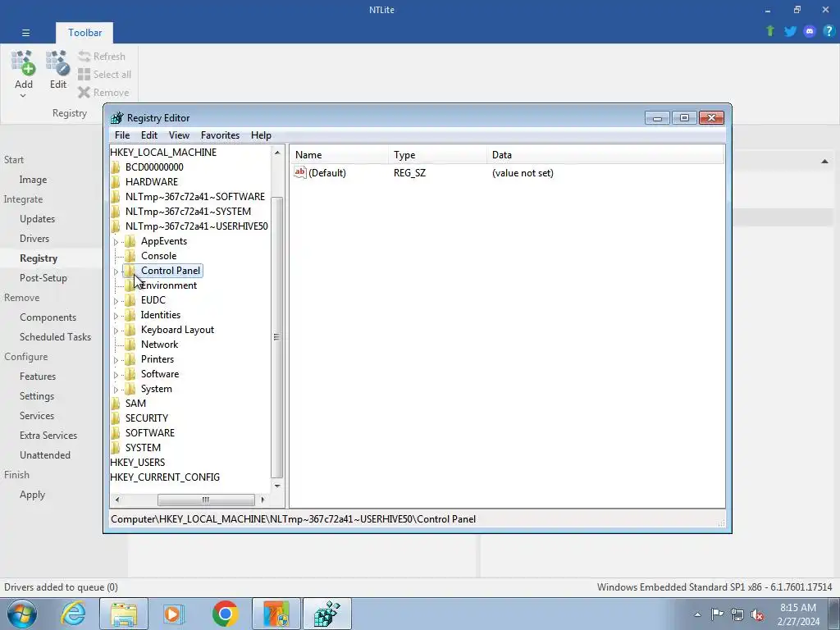The image size is (840, 630).
Task: Select the BCD00000000 folder
Action: click(153, 167)
